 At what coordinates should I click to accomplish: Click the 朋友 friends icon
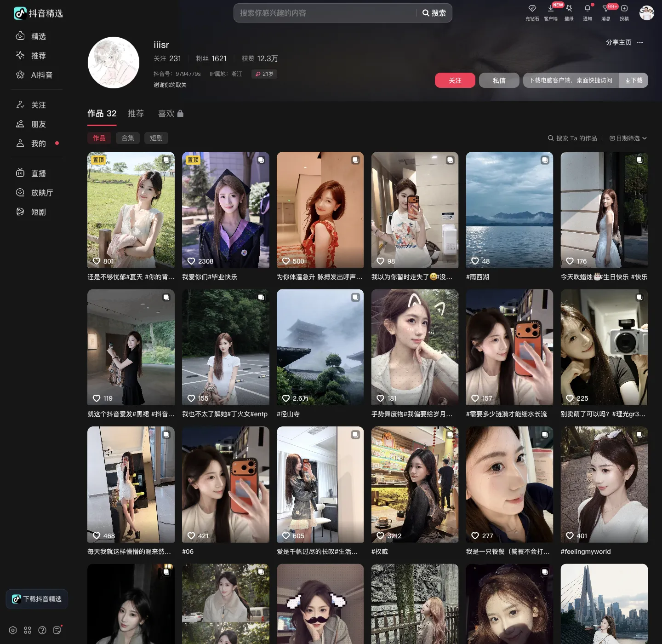point(20,124)
